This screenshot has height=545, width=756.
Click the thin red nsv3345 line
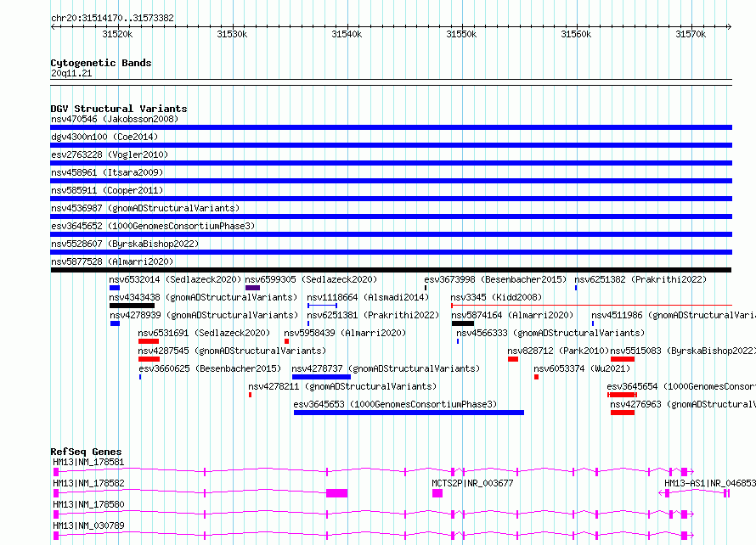[x=591, y=305]
